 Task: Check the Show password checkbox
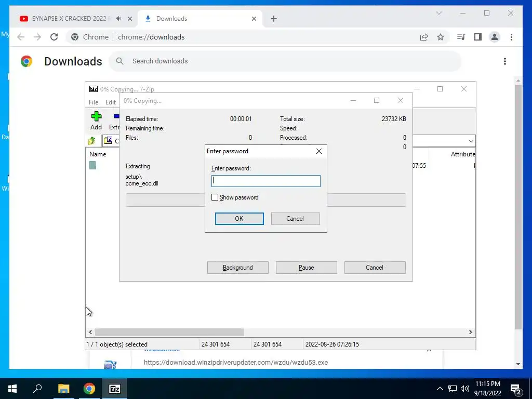pyautogui.click(x=215, y=197)
